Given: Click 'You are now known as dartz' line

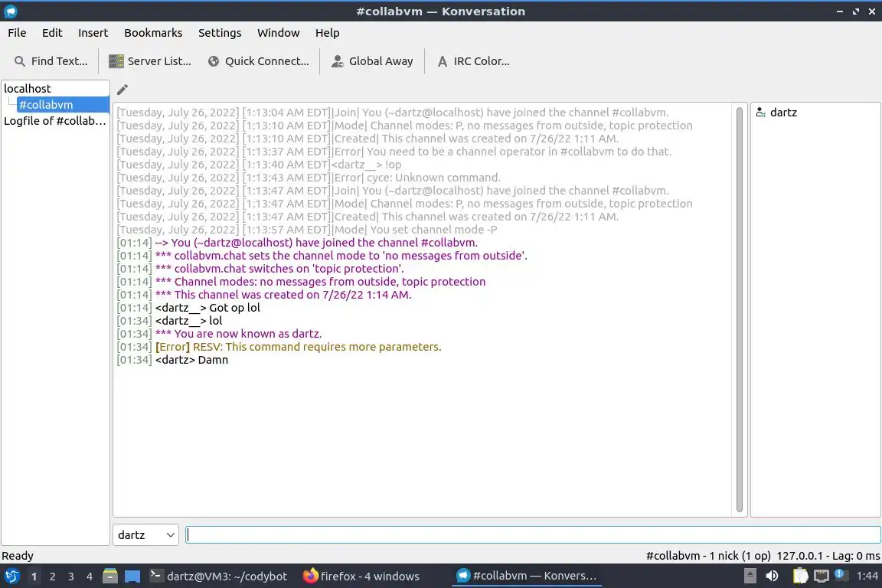Looking at the screenshot, I should click(x=219, y=335).
